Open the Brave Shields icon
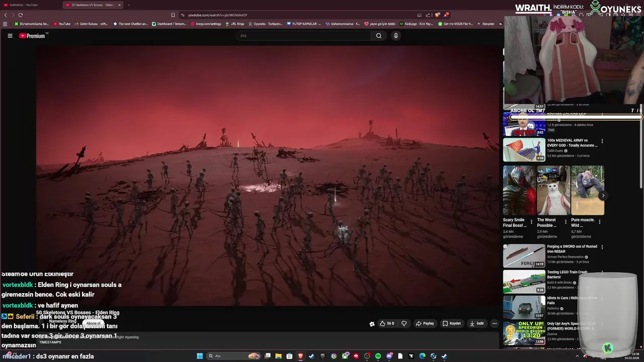 (437, 15)
